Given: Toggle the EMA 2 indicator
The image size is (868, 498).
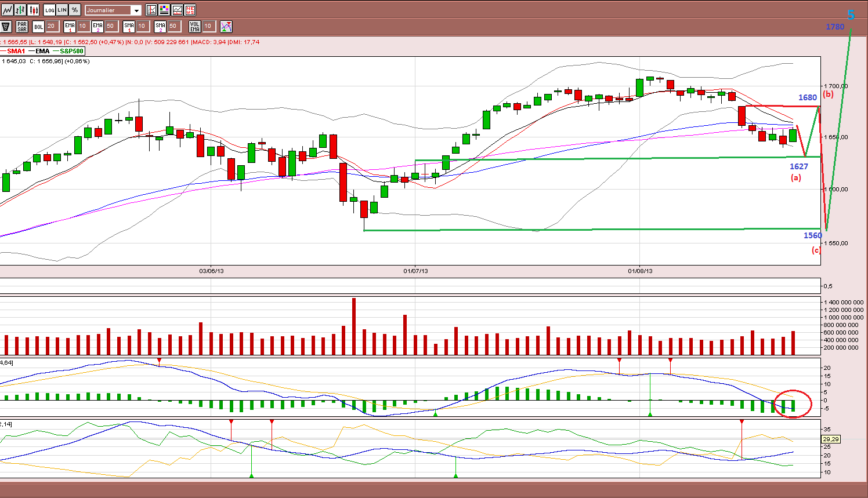Looking at the screenshot, I should point(97,26).
